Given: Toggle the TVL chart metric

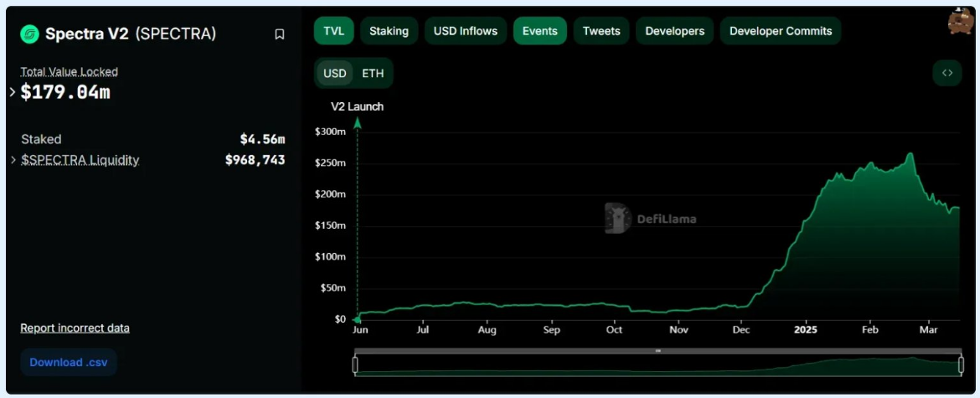Looking at the screenshot, I should [334, 31].
